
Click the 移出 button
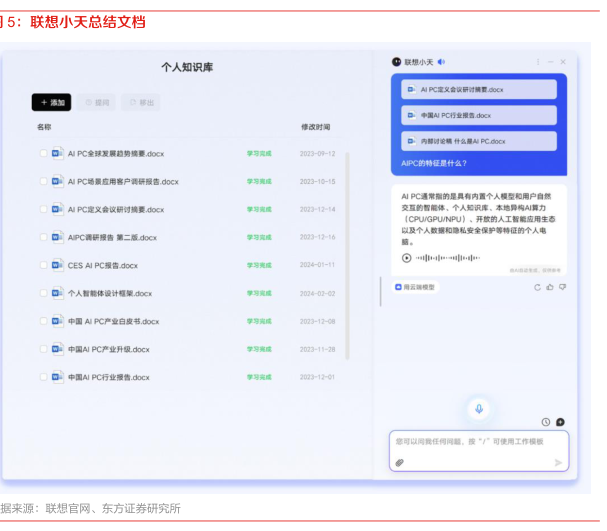pos(141,102)
